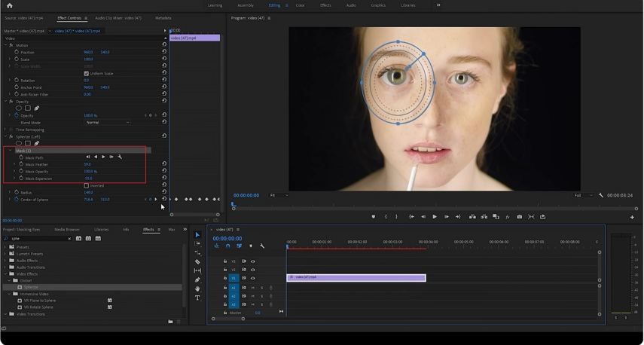Switch to the Media Browser panel tab
Image resolution: width=644 pixels, height=345 pixels.
[x=67, y=230]
